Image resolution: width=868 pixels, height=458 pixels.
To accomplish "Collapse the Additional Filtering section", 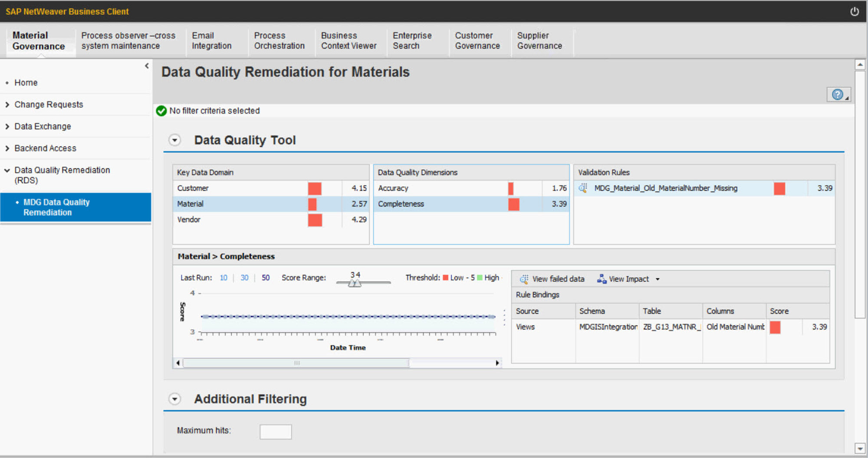I will pos(174,399).
